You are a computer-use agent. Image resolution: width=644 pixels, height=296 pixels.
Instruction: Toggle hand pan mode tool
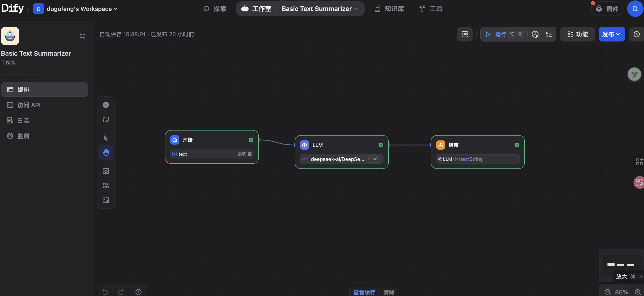[106, 152]
